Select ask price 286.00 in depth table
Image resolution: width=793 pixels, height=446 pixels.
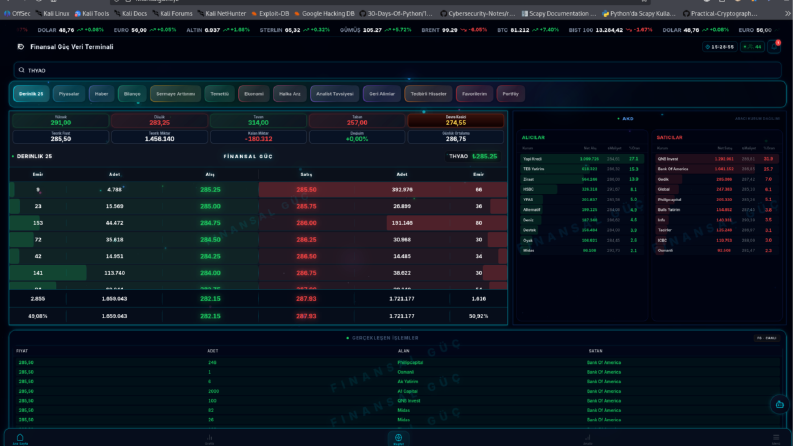(x=306, y=223)
